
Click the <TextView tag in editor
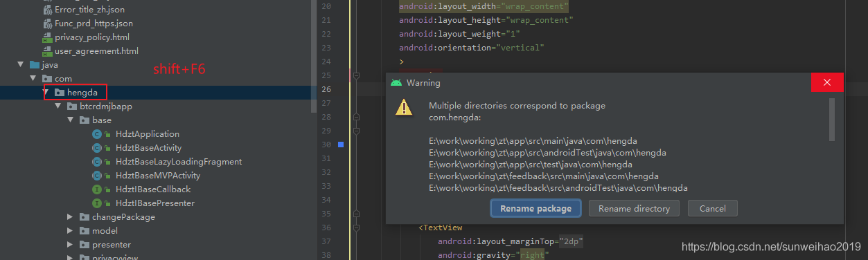441,228
